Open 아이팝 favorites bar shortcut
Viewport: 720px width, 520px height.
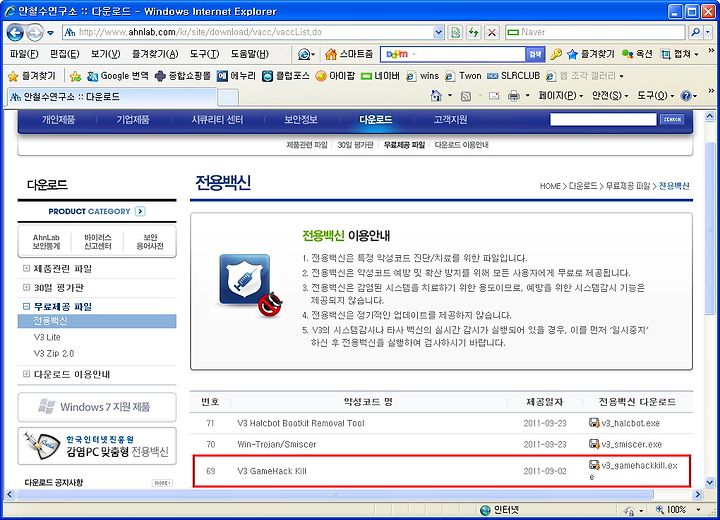tap(335, 76)
